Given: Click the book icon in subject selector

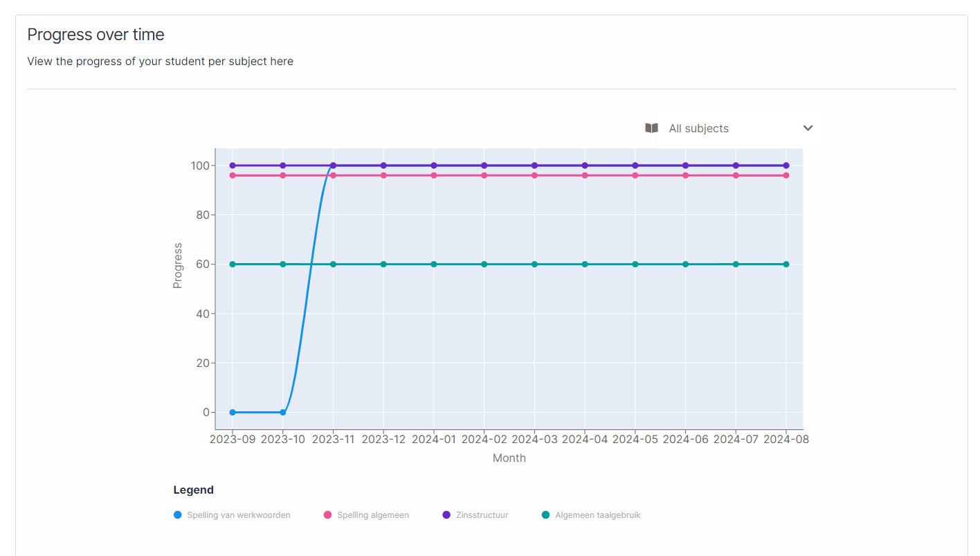Looking at the screenshot, I should coord(651,128).
